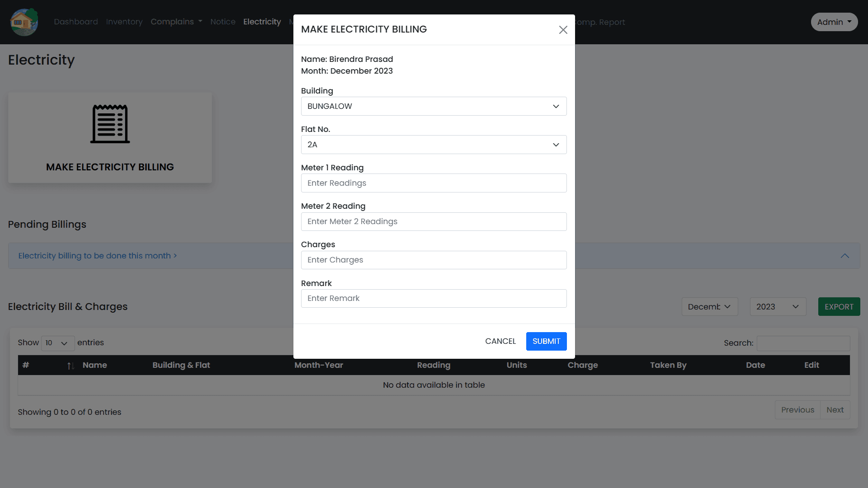Open the Show entries count dropdown
868x488 pixels.
pos(57,343)
